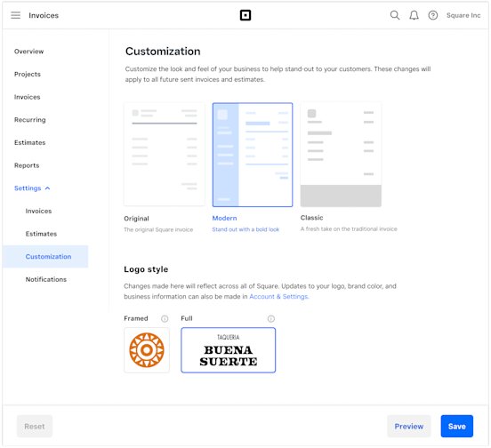
Task: Open top-level Invoices in sidebar
Action: tap(27, 97)
